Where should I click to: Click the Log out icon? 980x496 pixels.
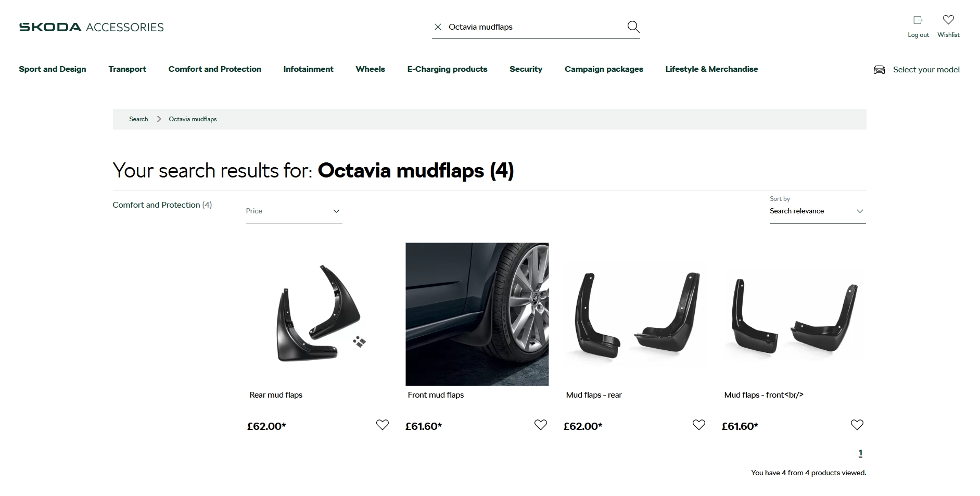pos(918,20)
